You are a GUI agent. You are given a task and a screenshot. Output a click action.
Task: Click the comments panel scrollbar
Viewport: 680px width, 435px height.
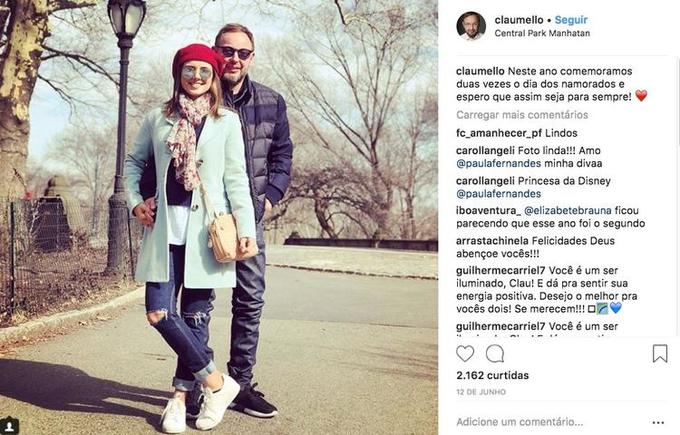[x=677, y=195]
